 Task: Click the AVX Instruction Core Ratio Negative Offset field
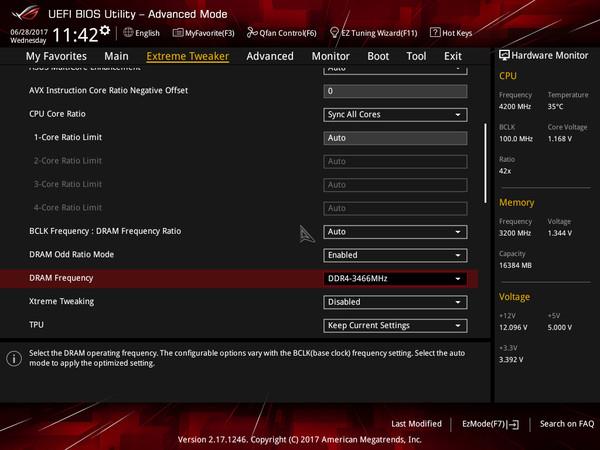pos(395,91)
